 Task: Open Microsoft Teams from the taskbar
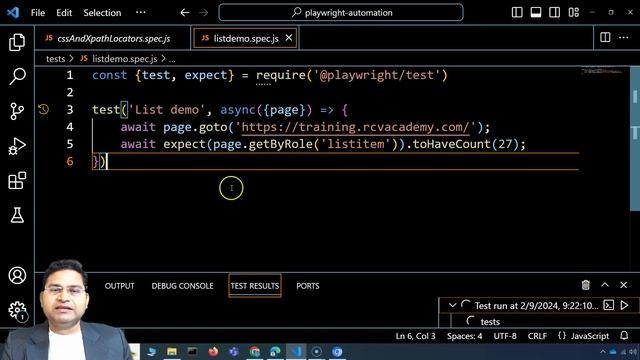click(234, 351)
